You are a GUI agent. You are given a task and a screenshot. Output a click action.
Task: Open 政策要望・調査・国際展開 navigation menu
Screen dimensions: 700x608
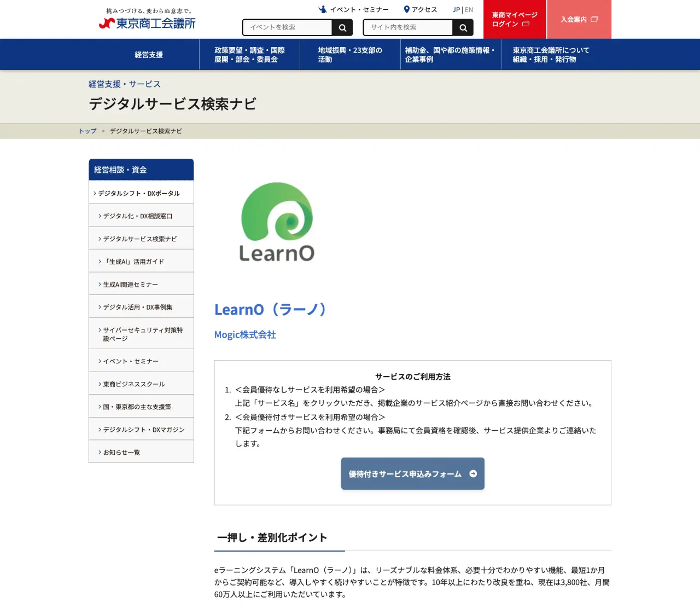coord(249,55)
